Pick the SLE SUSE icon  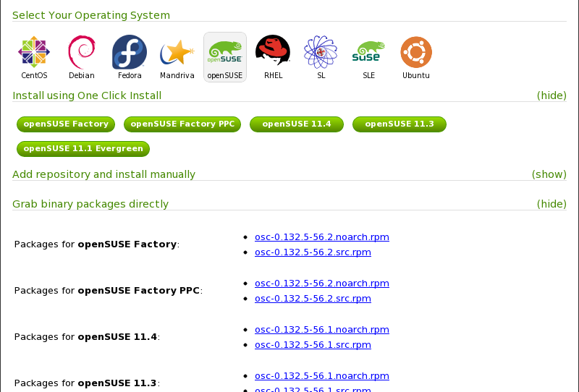pos(368,53)
